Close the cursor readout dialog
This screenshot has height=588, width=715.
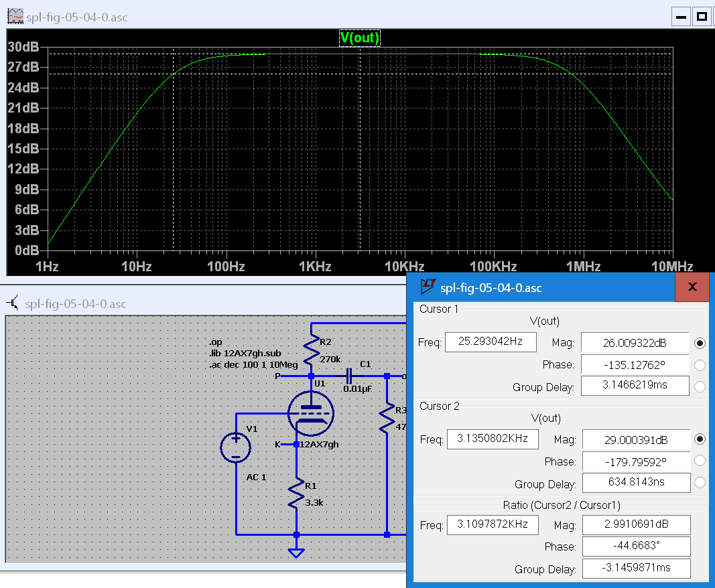coord(692,287)
